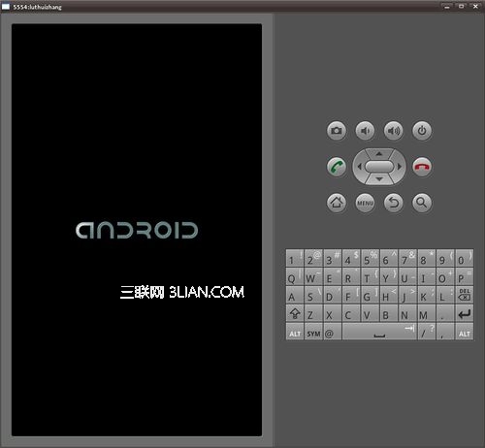Tap the X key
485x448 pixels.
332,313
